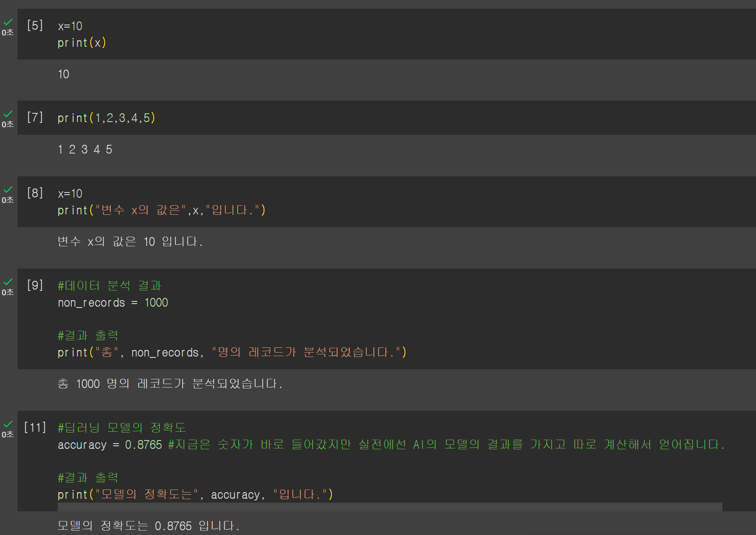Click execution count [11] to run cell
The width and height of the screenshot is (756, 535).
click(x=35, y=427)
